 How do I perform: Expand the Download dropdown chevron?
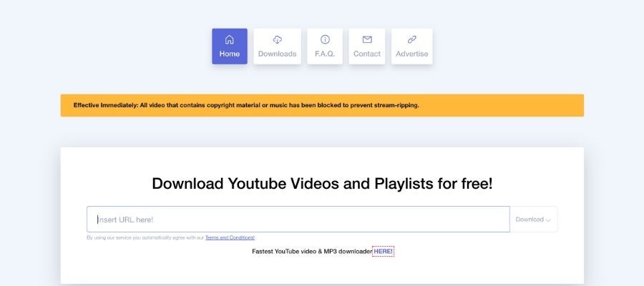(x=548, y=220)
